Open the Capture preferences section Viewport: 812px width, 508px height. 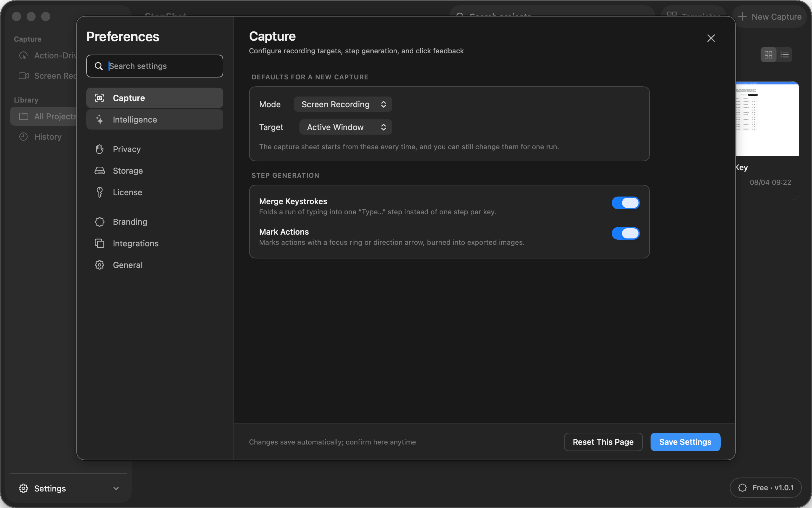tap(155, 98)
